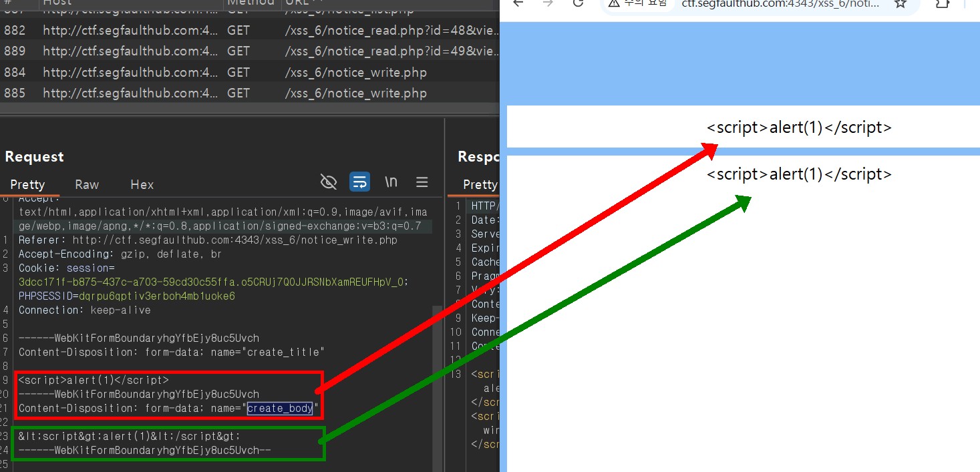Click the Accept-Encoding header line
Viewport: 980px width, 472px height.
[120, 254]
